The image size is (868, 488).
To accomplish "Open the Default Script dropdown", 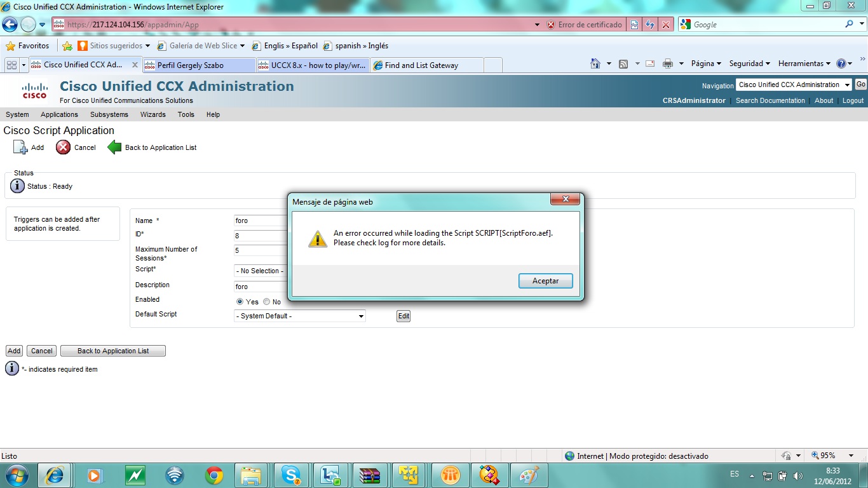I will [x=300, y=316].
